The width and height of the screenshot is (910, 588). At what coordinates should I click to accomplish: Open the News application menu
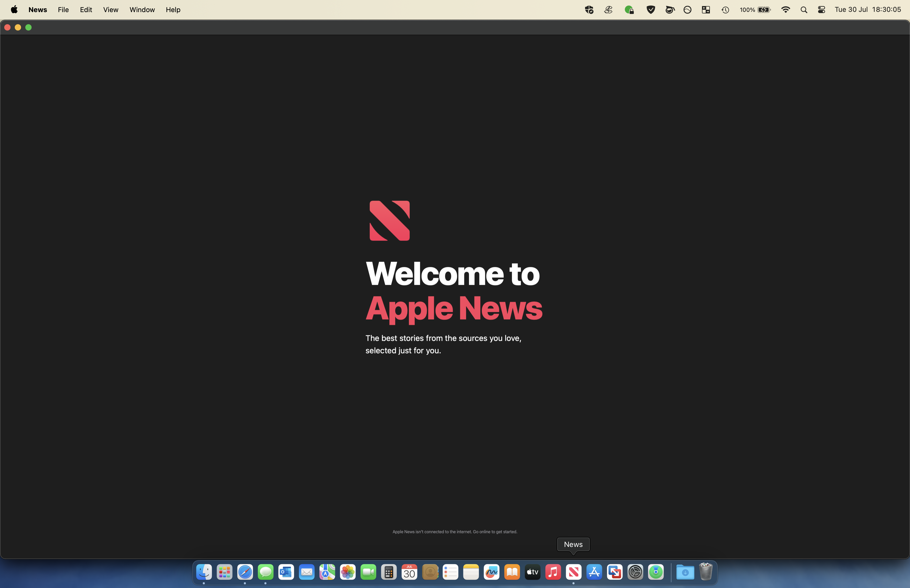[x=37, y=9]
